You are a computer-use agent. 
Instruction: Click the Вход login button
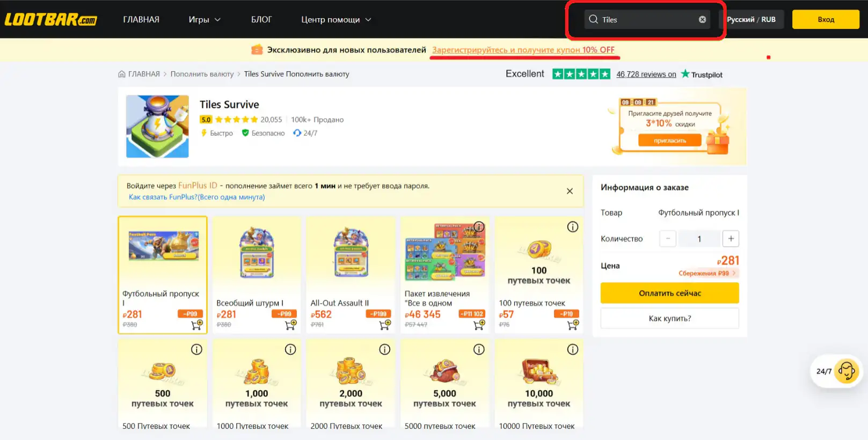coord(826,19)
